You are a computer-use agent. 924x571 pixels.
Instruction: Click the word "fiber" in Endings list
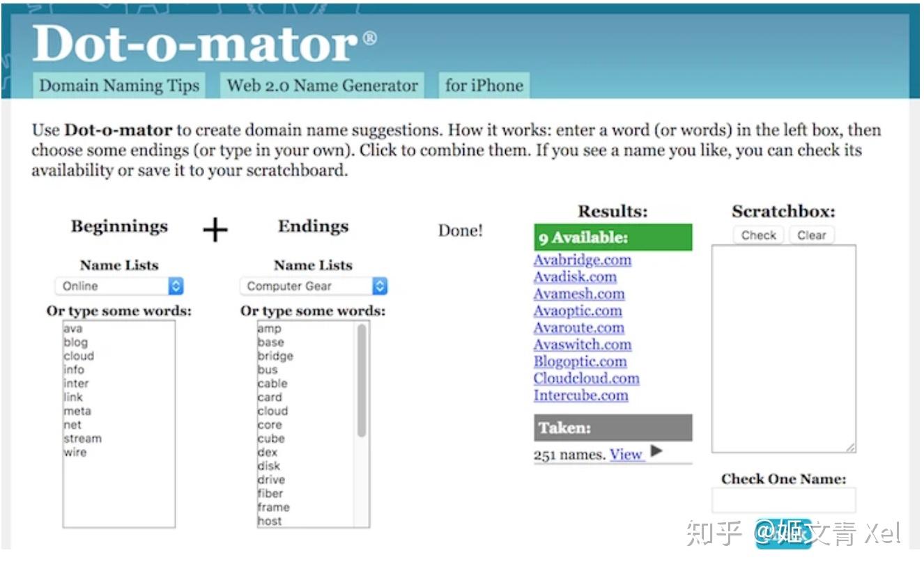270,494
